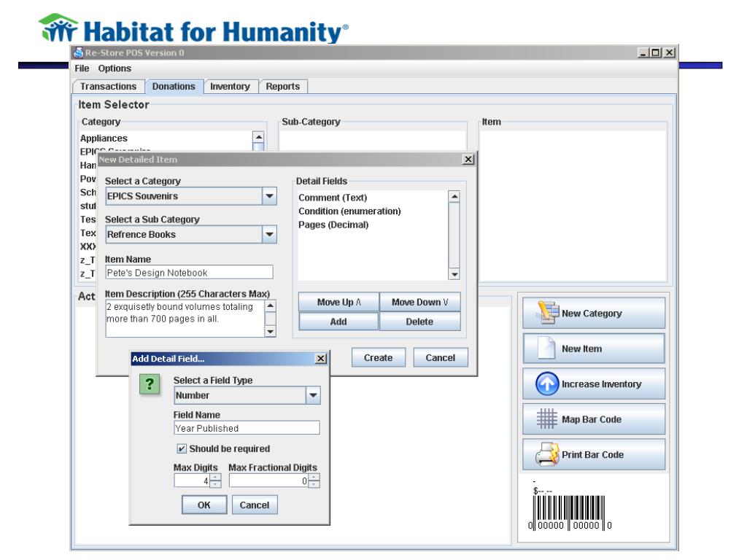Select Condition (enumeration) in Detail Fields
Screen dimensions: 747x560
(349, 211)
